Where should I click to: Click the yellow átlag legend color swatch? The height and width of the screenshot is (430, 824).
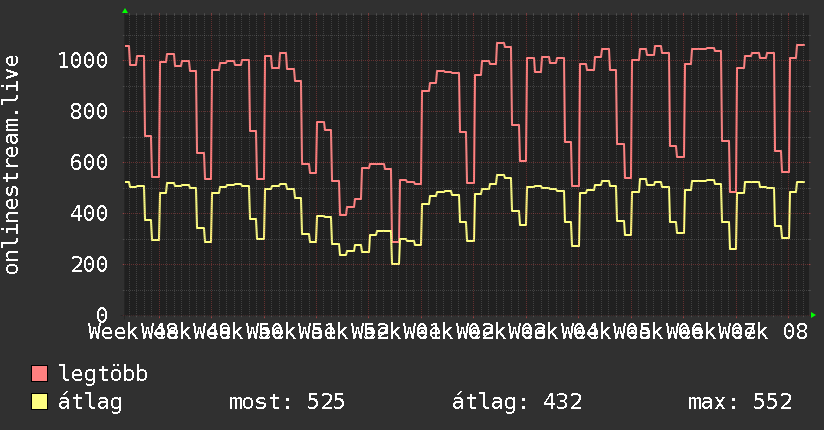pyautogui.click(x=39, y=402)
